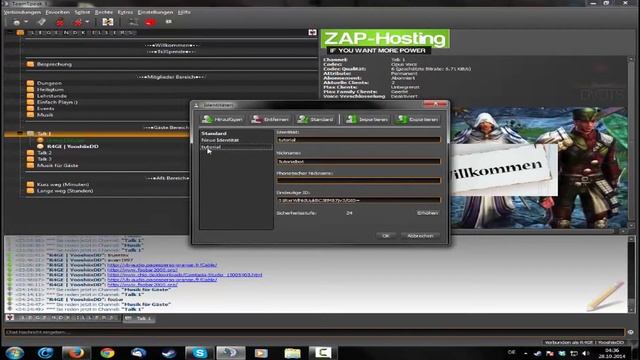Open the Hilfe menu

[x=184, y=12]
